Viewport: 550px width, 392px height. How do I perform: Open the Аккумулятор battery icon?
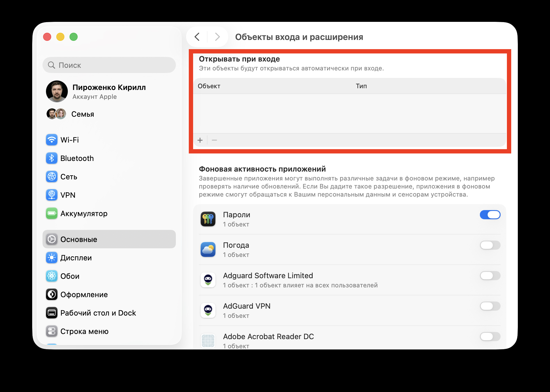[x=51, y=213]
